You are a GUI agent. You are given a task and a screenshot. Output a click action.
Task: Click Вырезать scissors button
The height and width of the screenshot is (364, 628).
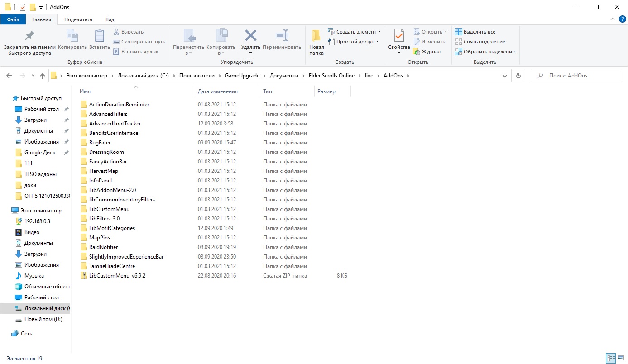pyautogui.click(x=128, y=32)
